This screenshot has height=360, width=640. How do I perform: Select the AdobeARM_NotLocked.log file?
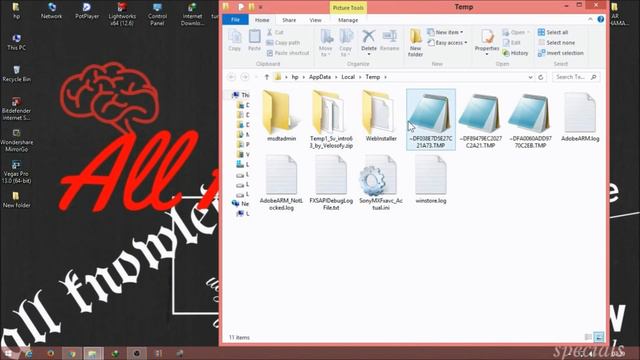(x=281, y=182)
